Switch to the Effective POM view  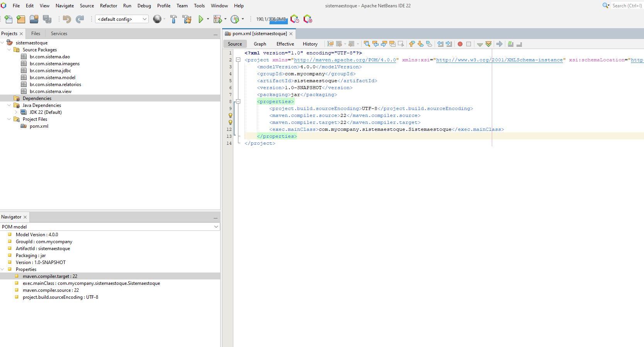[x=285, y=44]
